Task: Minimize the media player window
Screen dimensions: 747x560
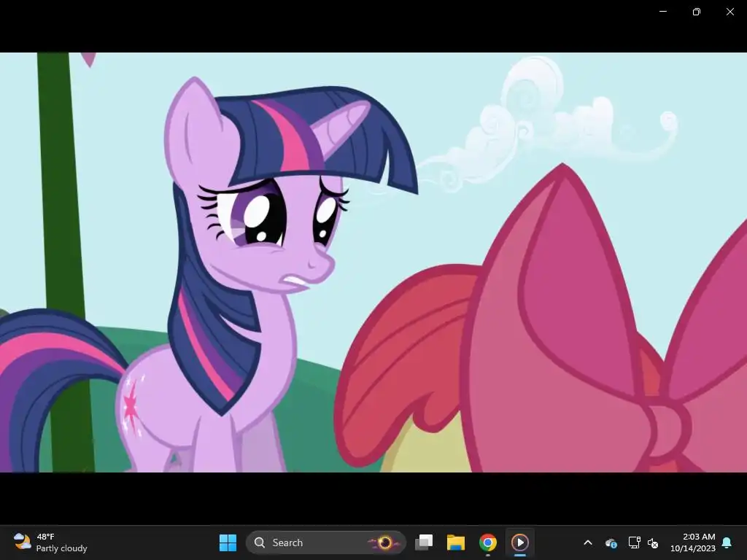Action: pyautogui.click(x=662, y=12)
